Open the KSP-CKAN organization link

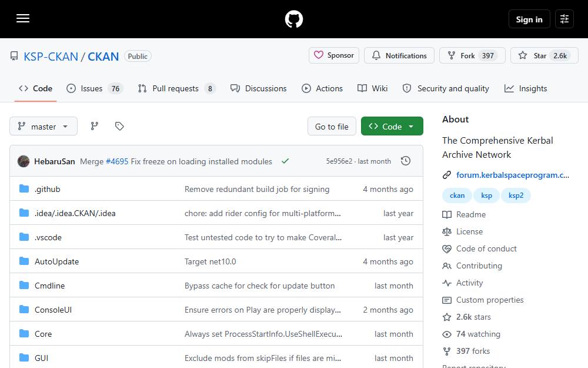click(x=51, y=57)
